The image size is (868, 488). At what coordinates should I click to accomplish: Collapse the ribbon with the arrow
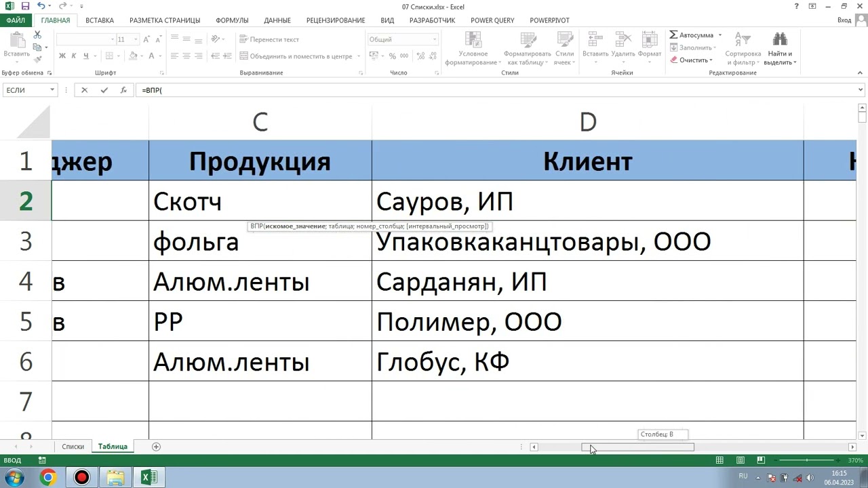(861, 73)
